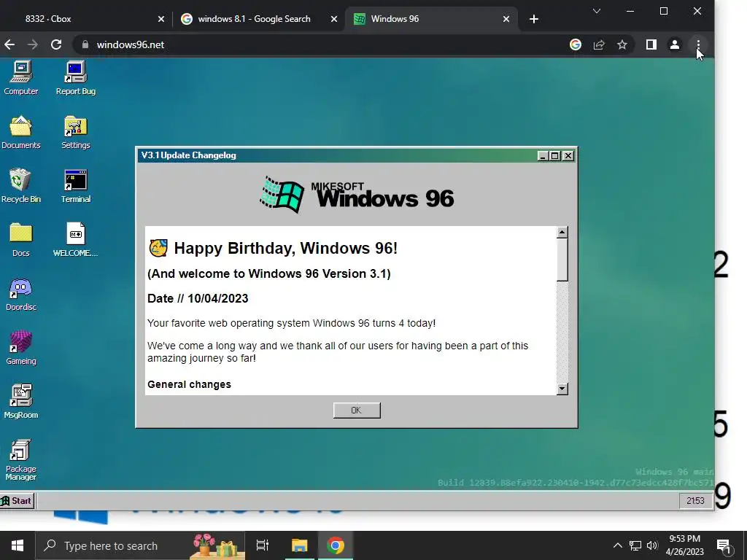
Task: Open the Package Manager icon
Action: click(x=21, y=459)
